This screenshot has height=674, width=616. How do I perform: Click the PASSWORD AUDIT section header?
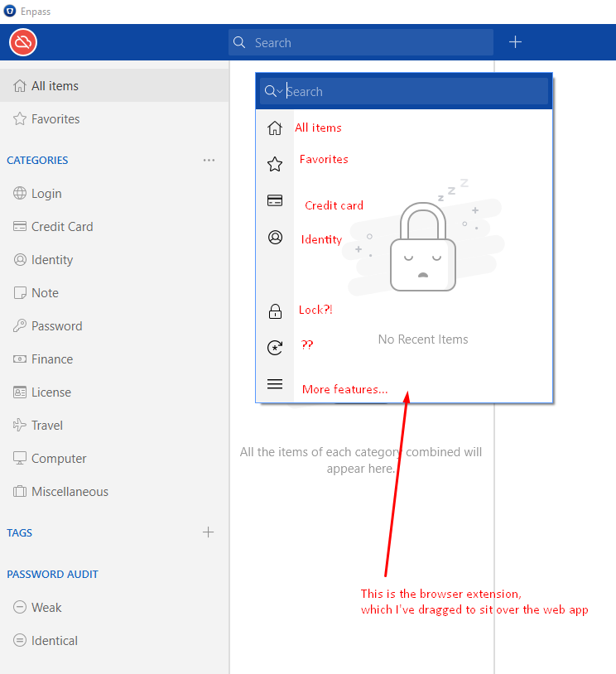coord(52,575)
